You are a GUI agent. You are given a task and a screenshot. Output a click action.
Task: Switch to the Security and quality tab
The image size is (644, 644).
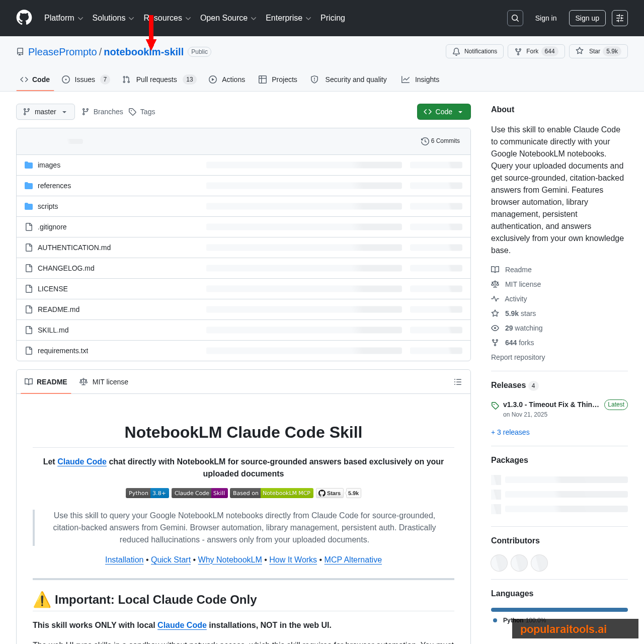coord(349,79)
